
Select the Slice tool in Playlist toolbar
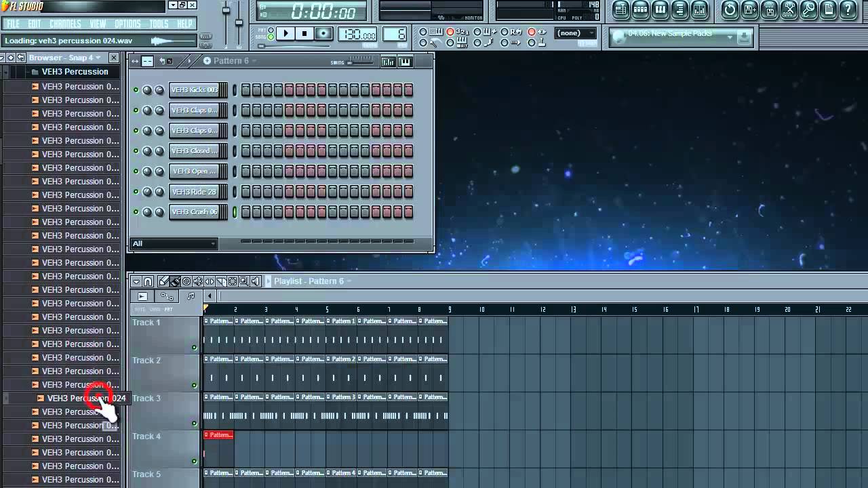tap(221, 281)
